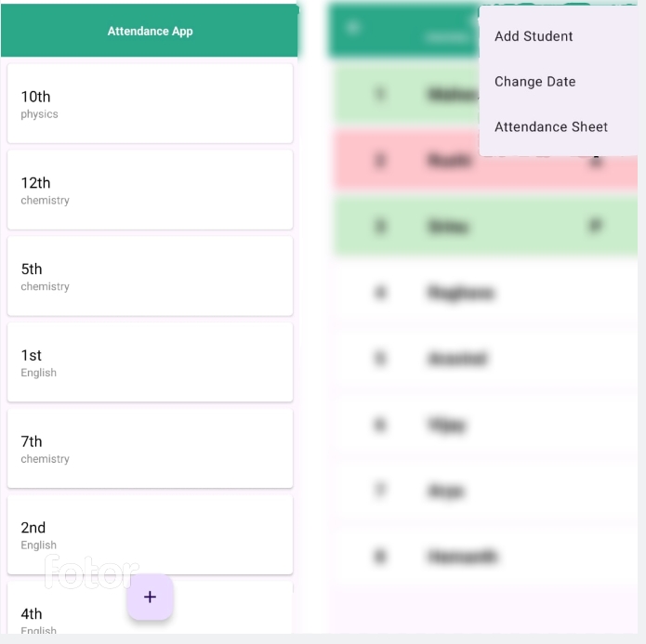Open the 4th English class card

pos(150,608)
